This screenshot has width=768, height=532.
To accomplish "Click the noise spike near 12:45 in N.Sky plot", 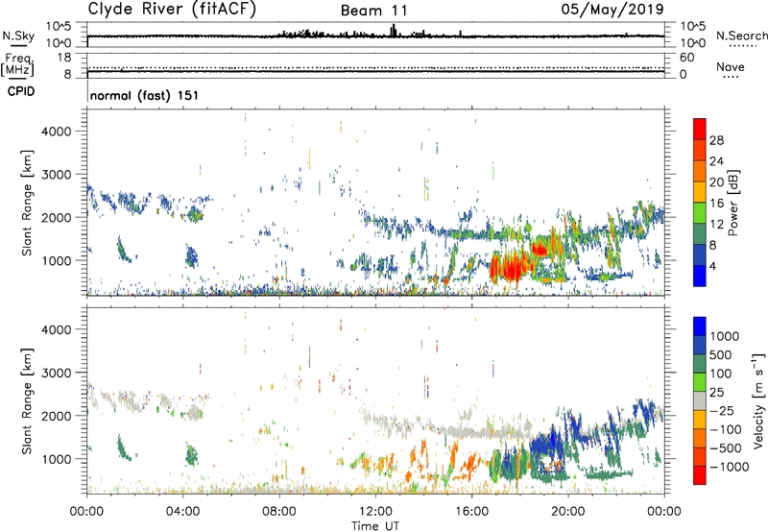I will [x=394, y=31].
